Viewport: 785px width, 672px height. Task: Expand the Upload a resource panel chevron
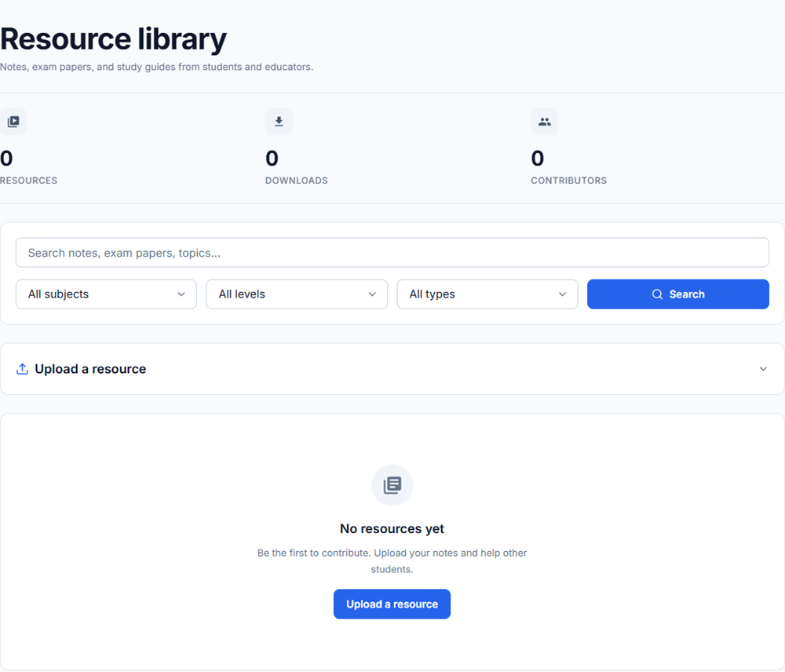click(x=763, y=369)
